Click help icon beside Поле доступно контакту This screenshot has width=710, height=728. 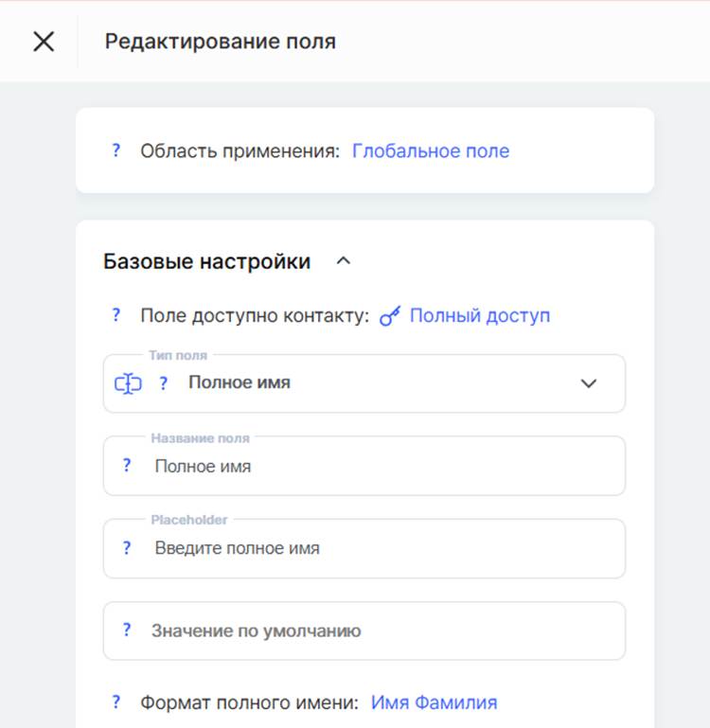pyautogui.click(x=116, y=315)
